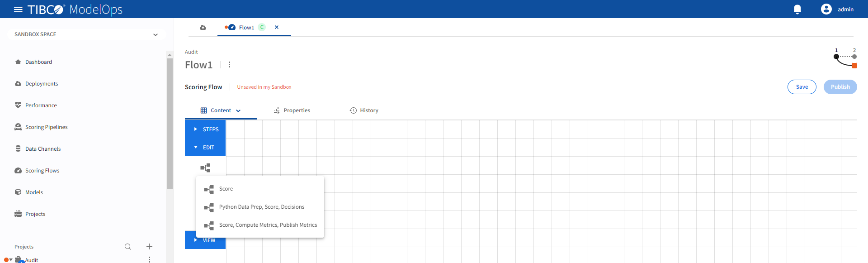Close the Flow1 tab

(x=277, y=27)
